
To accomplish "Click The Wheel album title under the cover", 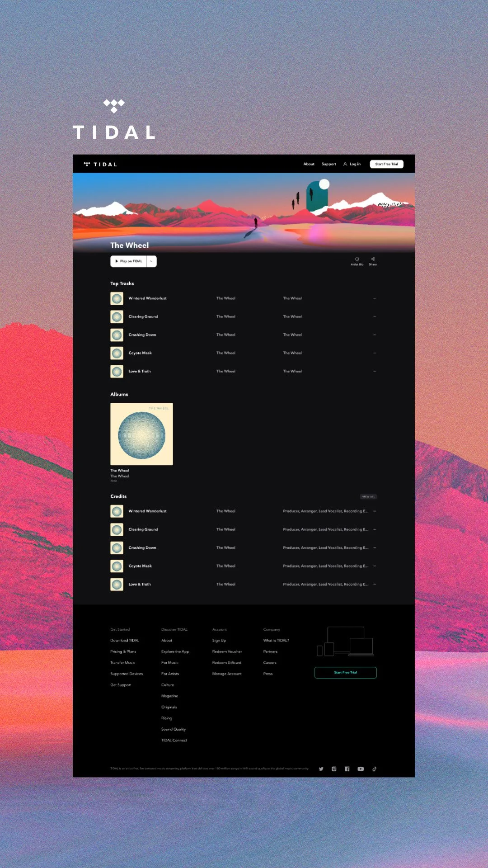I will pyautogui.click(x=120, y=471).
